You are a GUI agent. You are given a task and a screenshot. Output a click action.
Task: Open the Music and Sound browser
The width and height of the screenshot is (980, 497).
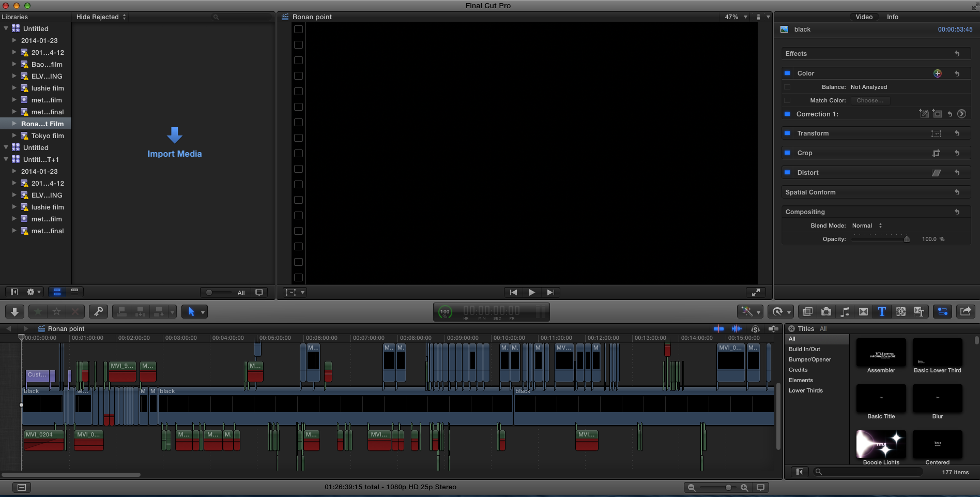click(x=845, y=311)
